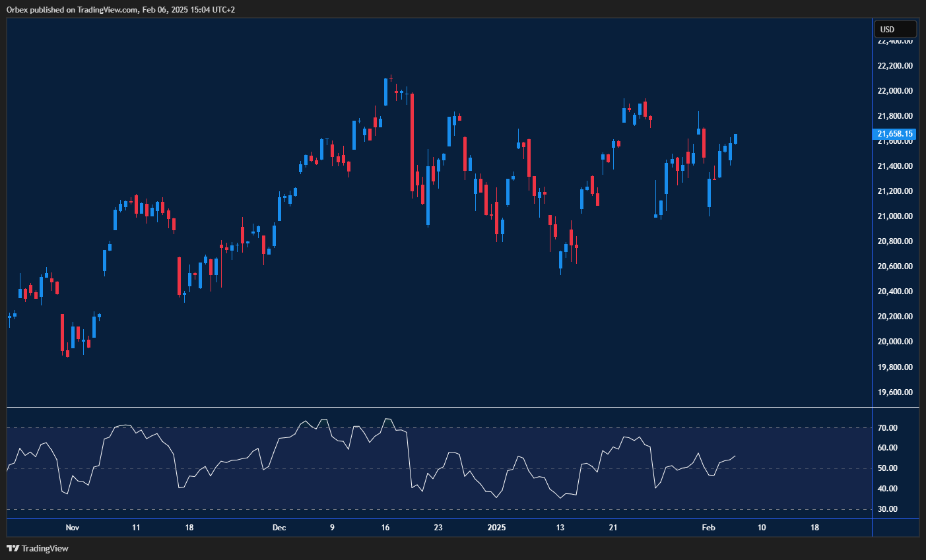Viewport: 926px width, 560px height.
Task: Click the horizontal scrollbar below the time axis
Action: pos(436,538)
